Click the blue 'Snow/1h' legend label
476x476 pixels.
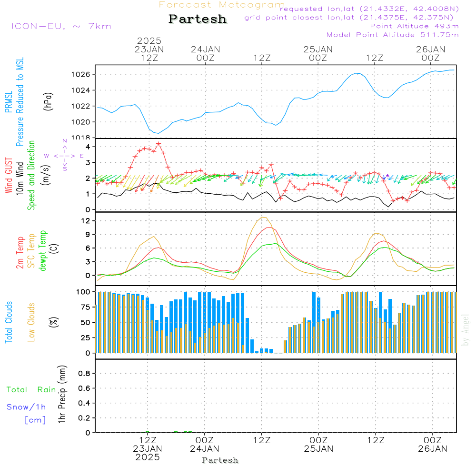26,407
